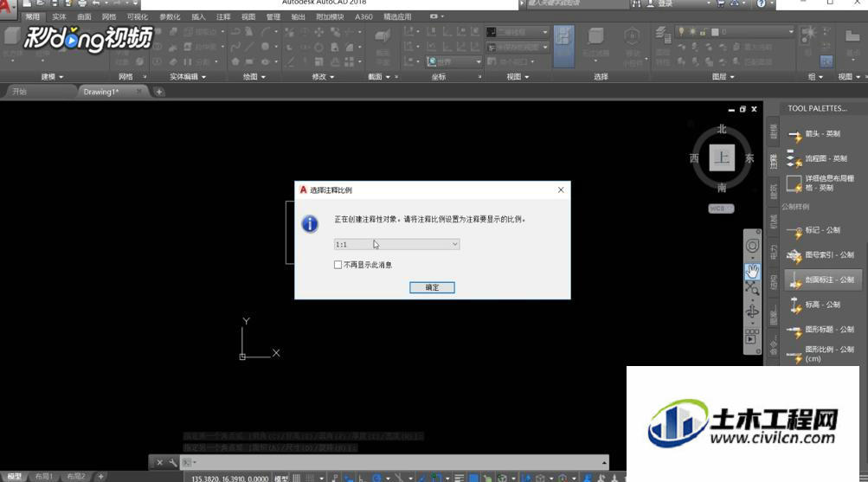
Task: Switch to the A360 ribbon tab
Action: click(363, 17)
